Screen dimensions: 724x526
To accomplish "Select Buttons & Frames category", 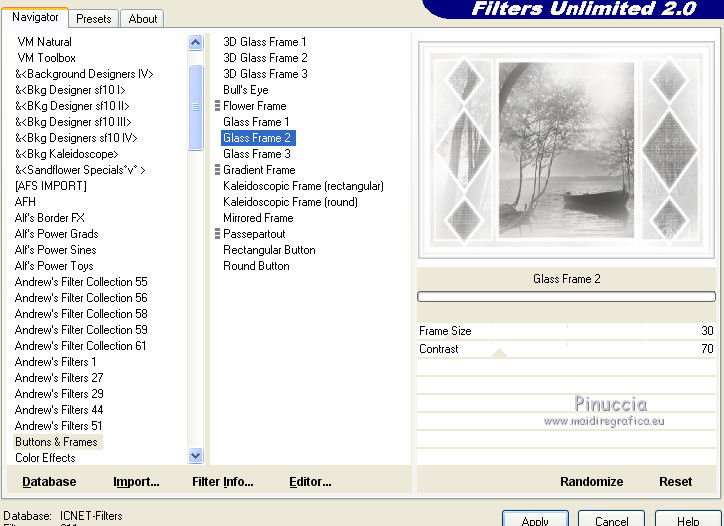I will click(57, 442).
